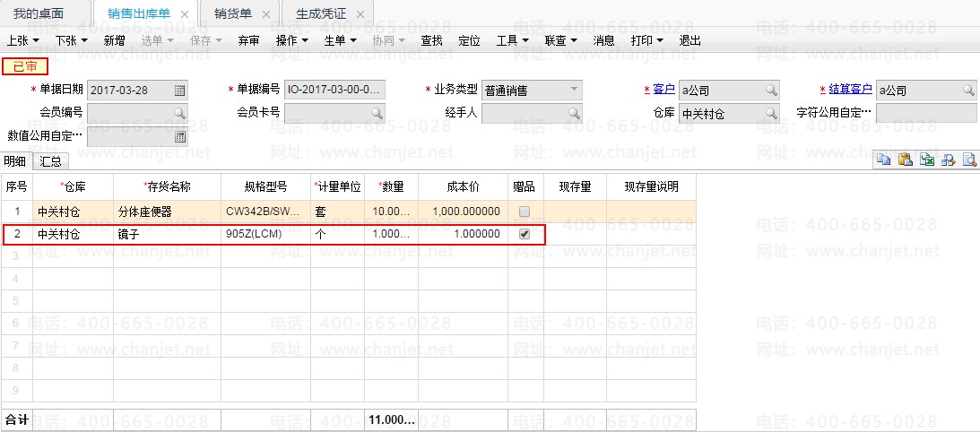The width and height of the screenshot is (980, 432).
Task: Open the calendar picker for 单据日期
Action: [x=179, y=91]
